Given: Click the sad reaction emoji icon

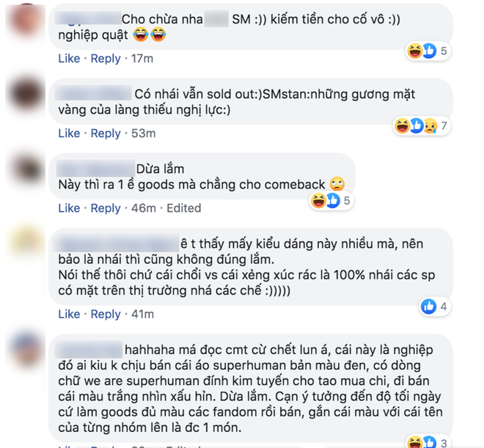Looking at the screenshot, I should click(430, 126).
